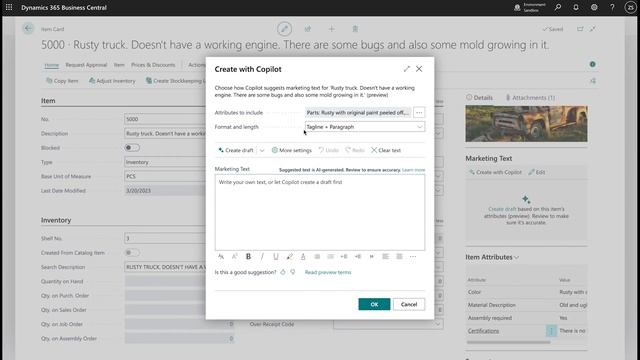Open More settings
Viewport: 640px width, 360px height.
pyautogui.click(x=291, y=150)
